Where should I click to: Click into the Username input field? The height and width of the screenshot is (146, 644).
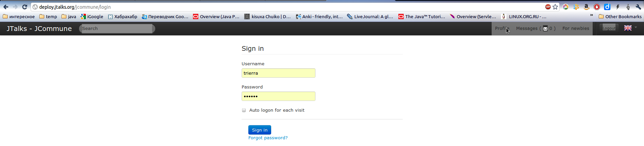point(278,73)
